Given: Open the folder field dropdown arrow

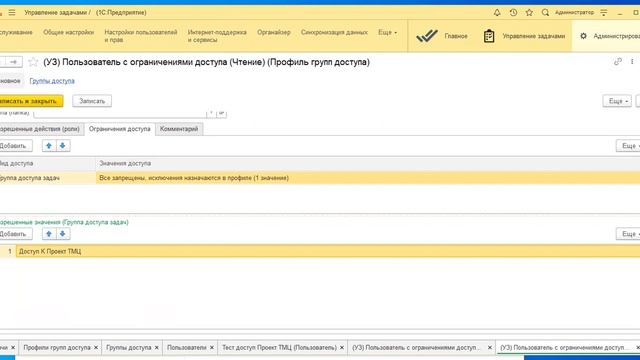Looking at the screenshot, I should (x=211, y=113).
